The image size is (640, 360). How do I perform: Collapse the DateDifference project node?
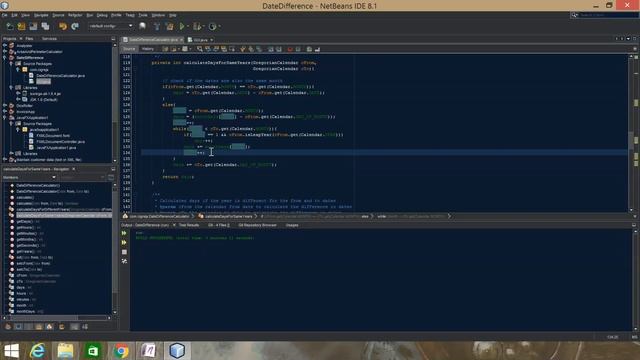click(5, 58)
